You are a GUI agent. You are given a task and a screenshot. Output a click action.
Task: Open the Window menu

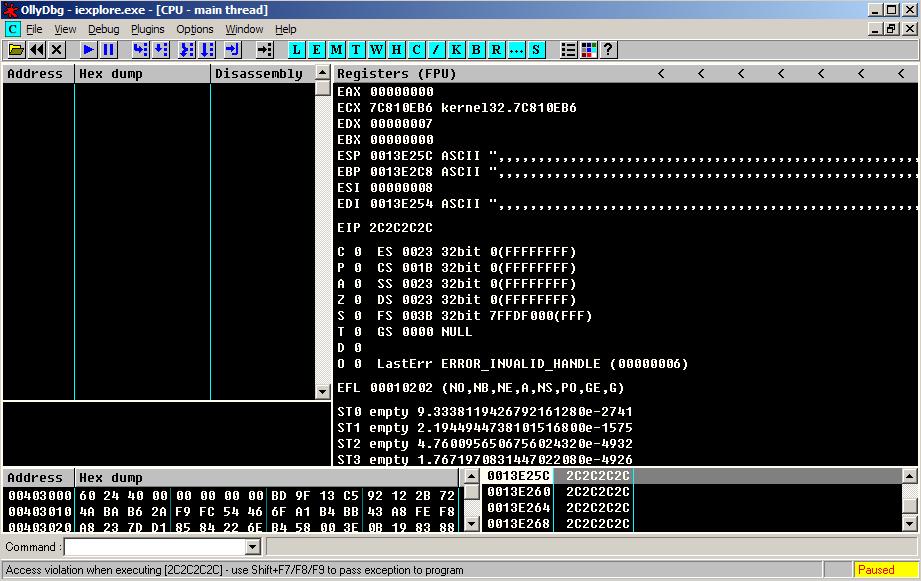pyautogui.click(x=244, y=29)
